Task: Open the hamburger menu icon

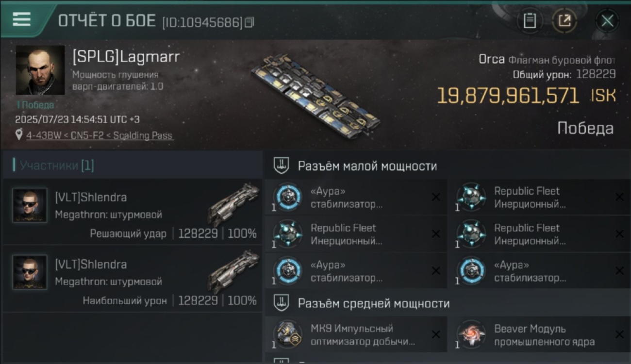Action: (21, 19)
